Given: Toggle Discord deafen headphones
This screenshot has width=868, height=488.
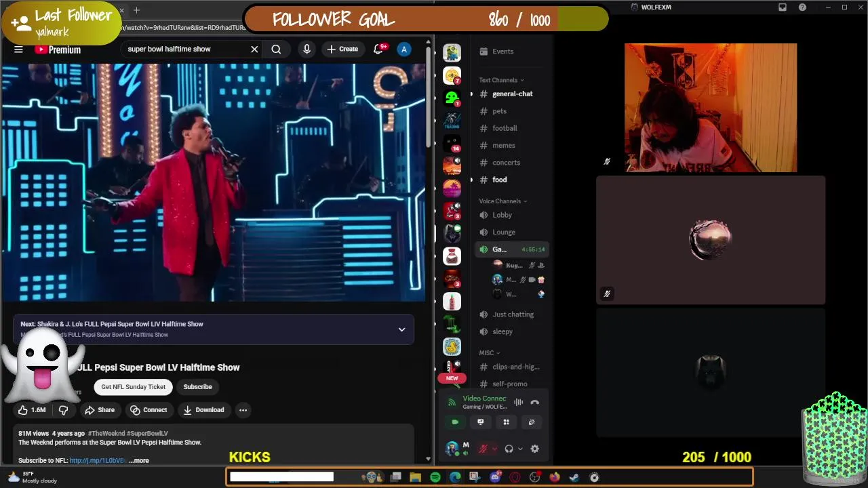Looking at the screenshot, I should click(x=509, y=449).
